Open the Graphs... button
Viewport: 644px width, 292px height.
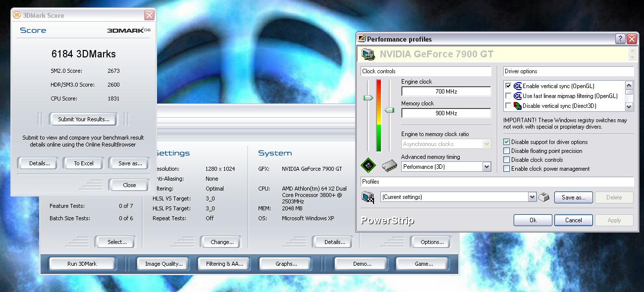[x=286, y=264]
